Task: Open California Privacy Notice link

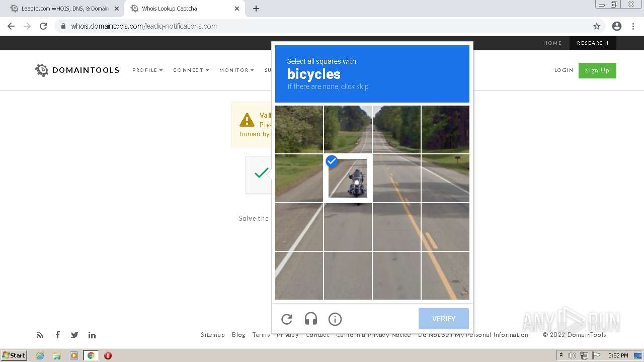Action: coord(373,335)
